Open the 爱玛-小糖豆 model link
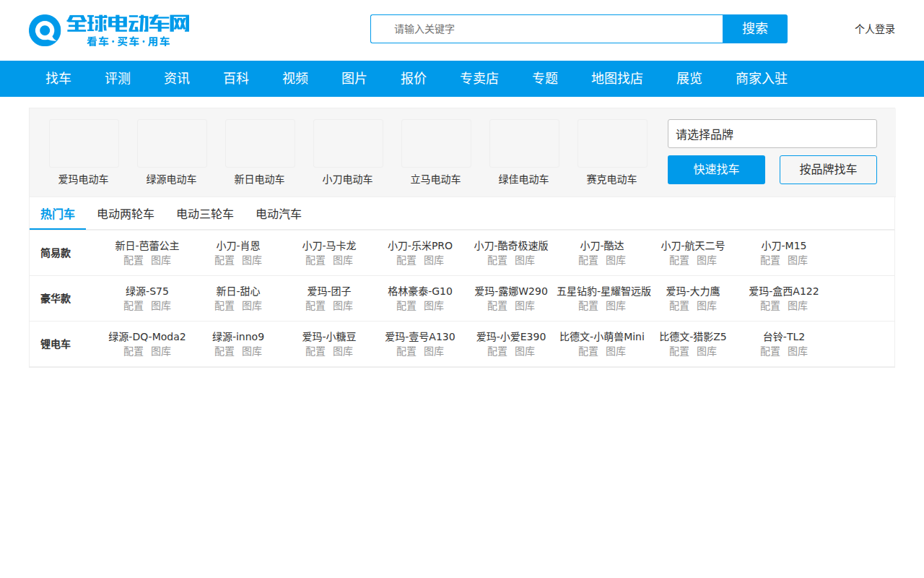Image resolution: width=924 pixels, height=578 pixels. coord(329,337)
